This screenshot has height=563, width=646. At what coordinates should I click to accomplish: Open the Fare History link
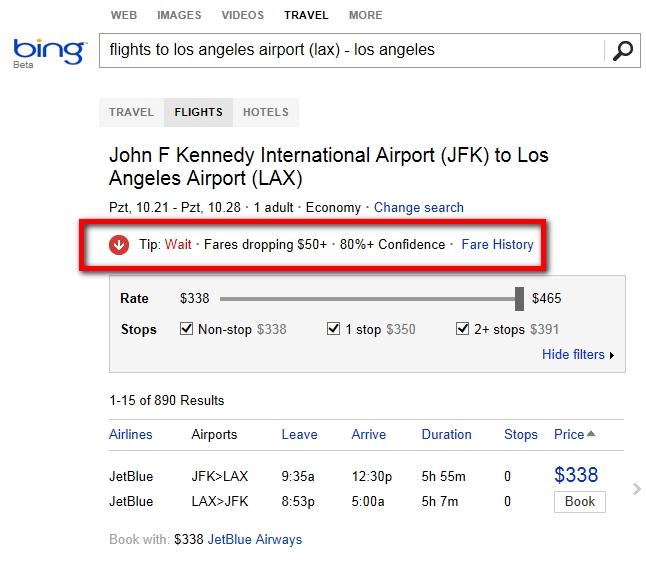(x=497, y=244)
